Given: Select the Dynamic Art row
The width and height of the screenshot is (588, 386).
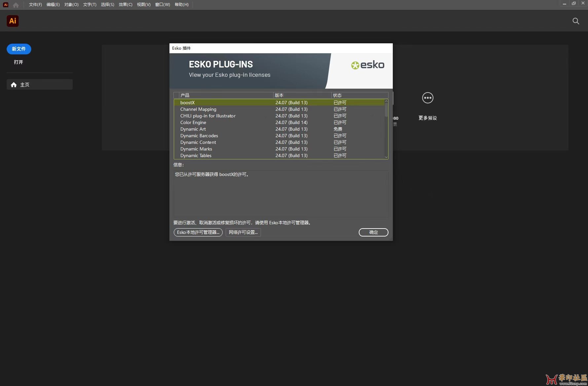Looking at the screenshot, I should (x=279, y=129).
